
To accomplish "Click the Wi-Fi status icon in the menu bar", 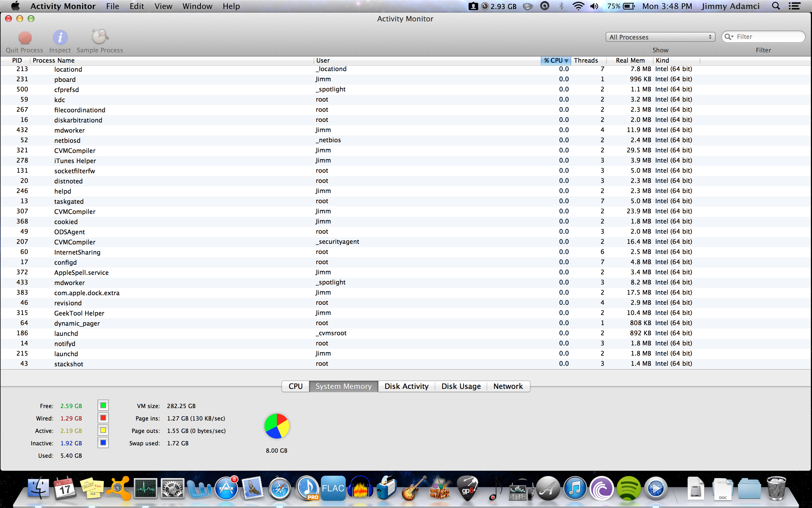I will pyautogui.click(x=578, y=6).
